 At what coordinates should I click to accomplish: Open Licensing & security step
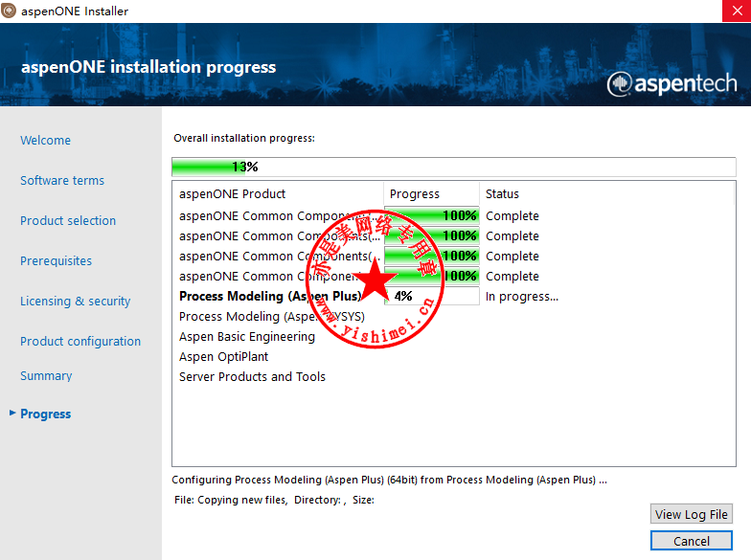click(75, 301)
